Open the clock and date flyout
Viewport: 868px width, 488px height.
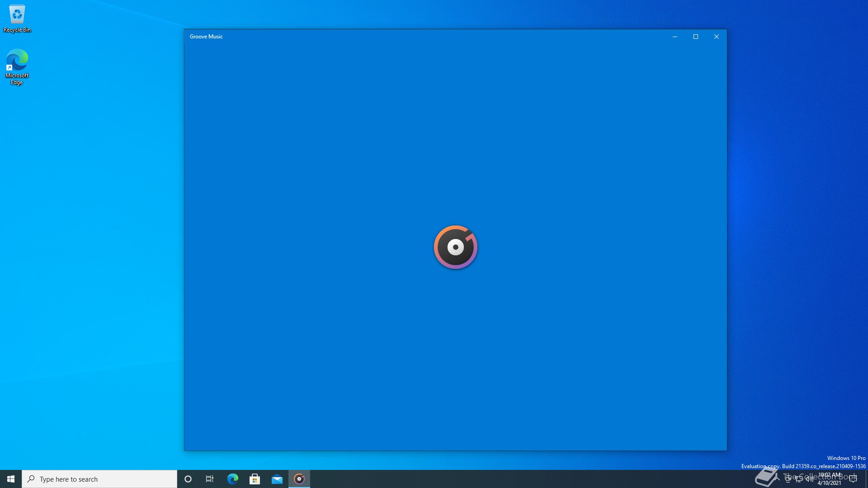830,479
